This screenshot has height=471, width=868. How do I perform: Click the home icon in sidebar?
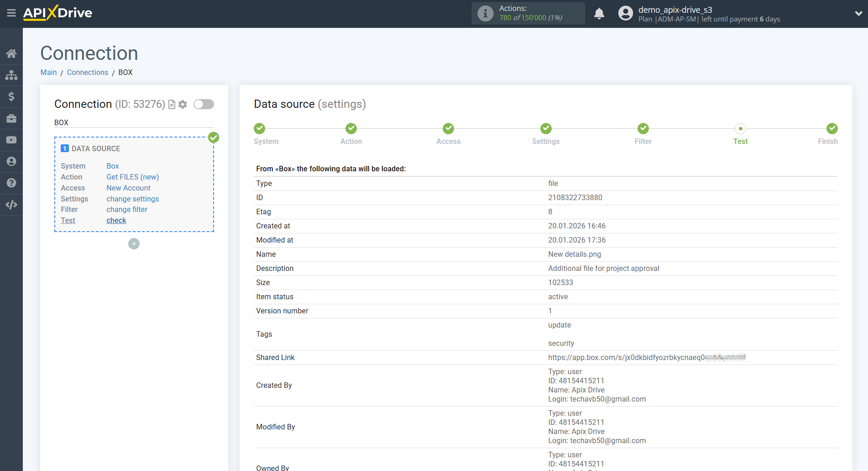click(11, 53)
